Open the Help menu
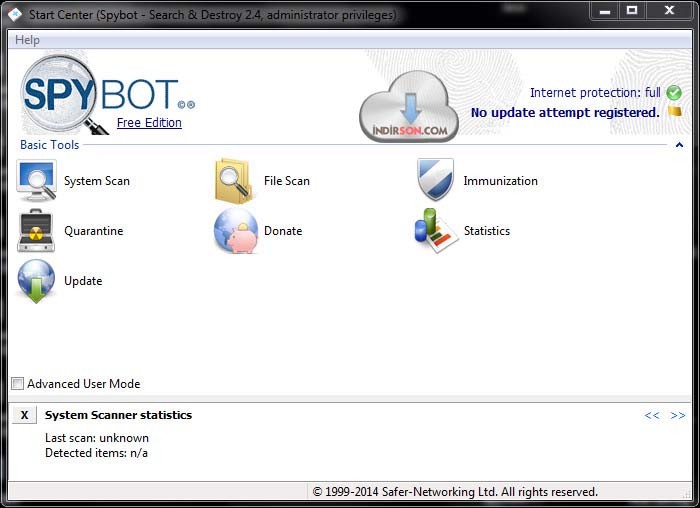Image resolution: width=700 pixels, height=508 pixels. point(27,40)
